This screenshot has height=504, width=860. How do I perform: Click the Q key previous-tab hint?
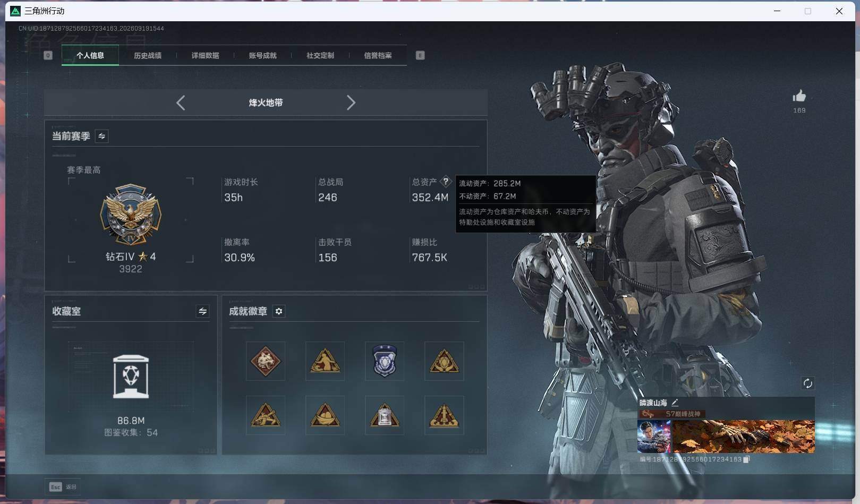(x=48, y=55)
